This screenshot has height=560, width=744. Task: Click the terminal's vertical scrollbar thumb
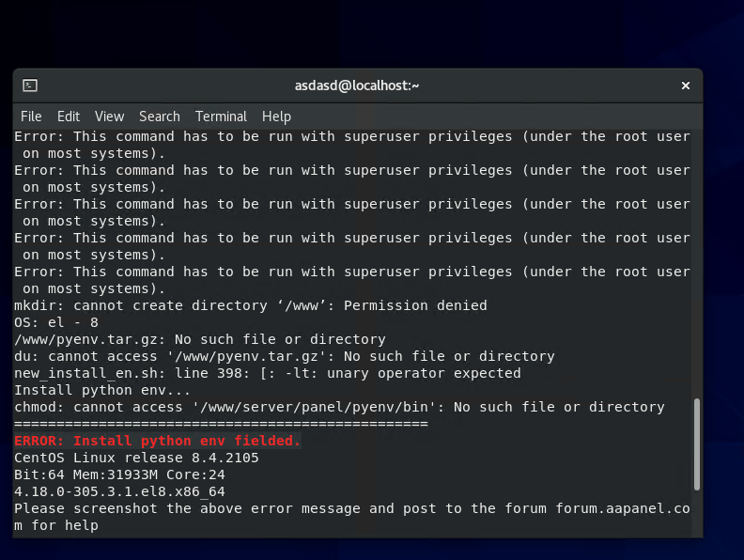pyautogui.click(x=696, y=443)
